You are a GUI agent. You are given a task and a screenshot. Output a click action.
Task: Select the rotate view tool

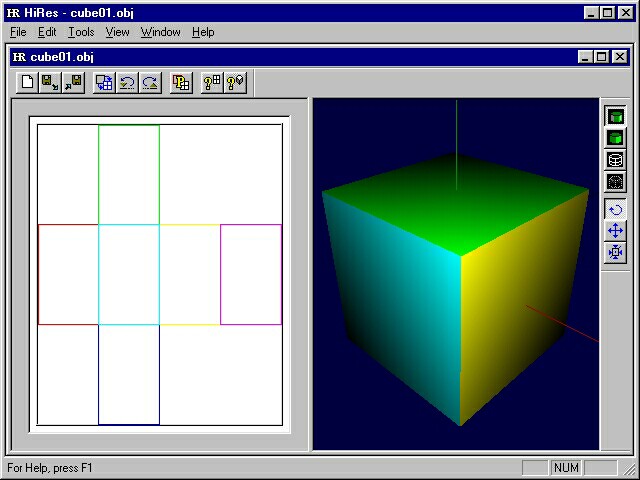pos(616,209)
